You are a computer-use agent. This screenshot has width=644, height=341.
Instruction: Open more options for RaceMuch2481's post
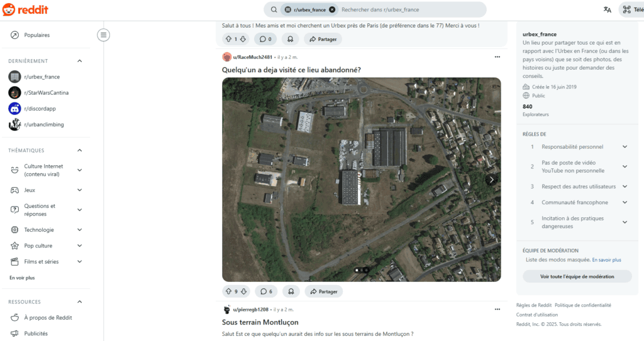pos(497,57)
